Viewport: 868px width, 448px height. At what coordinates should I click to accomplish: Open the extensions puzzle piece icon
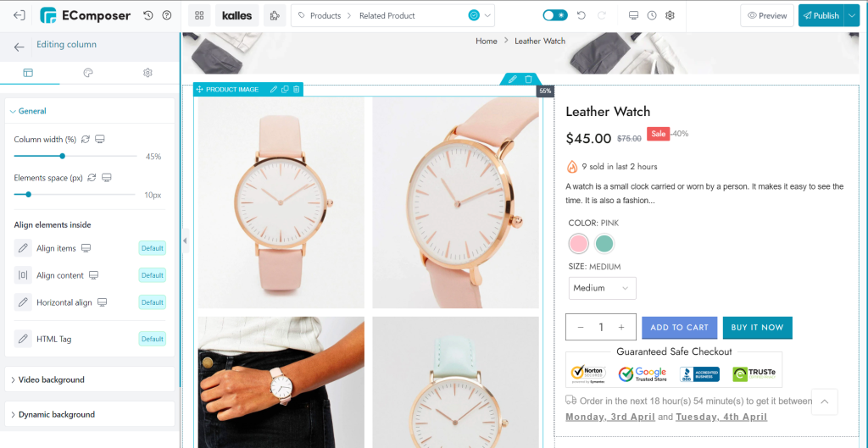[x=275, y=15]
